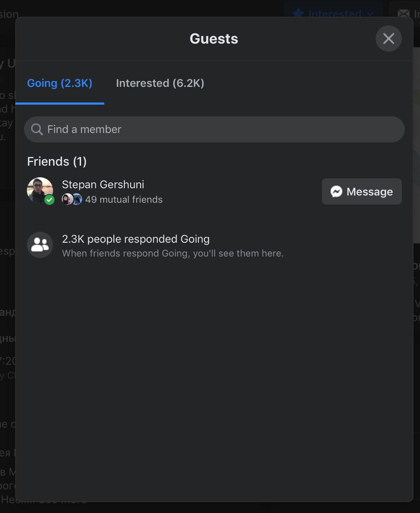Screen dimensions: 420x513
Task: Message Stepan Gershuni
Action: click(361, 192)
